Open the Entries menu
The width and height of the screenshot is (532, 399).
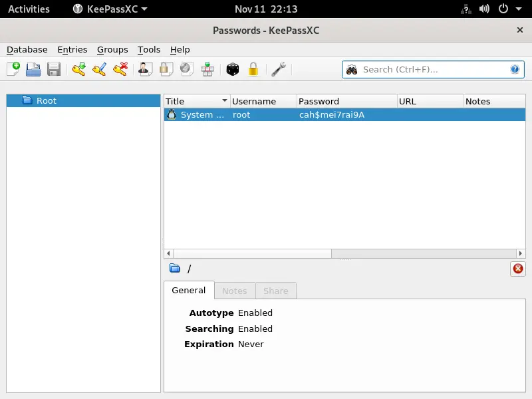(x=72, y=49)
